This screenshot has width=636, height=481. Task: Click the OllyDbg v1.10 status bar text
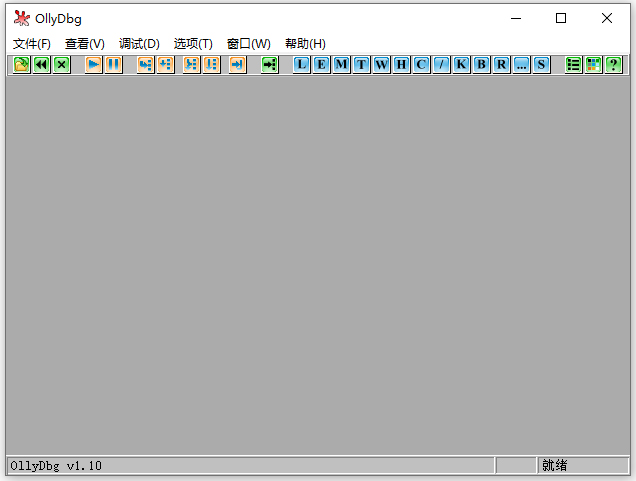click(x=56, y=466)
